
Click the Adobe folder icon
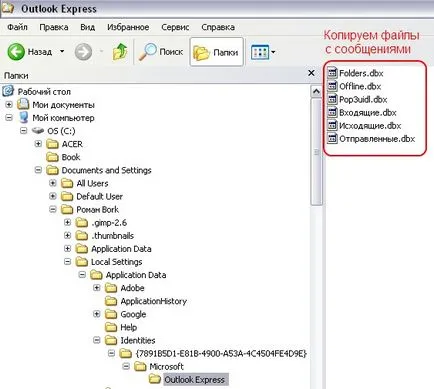[x=111, y=288]
